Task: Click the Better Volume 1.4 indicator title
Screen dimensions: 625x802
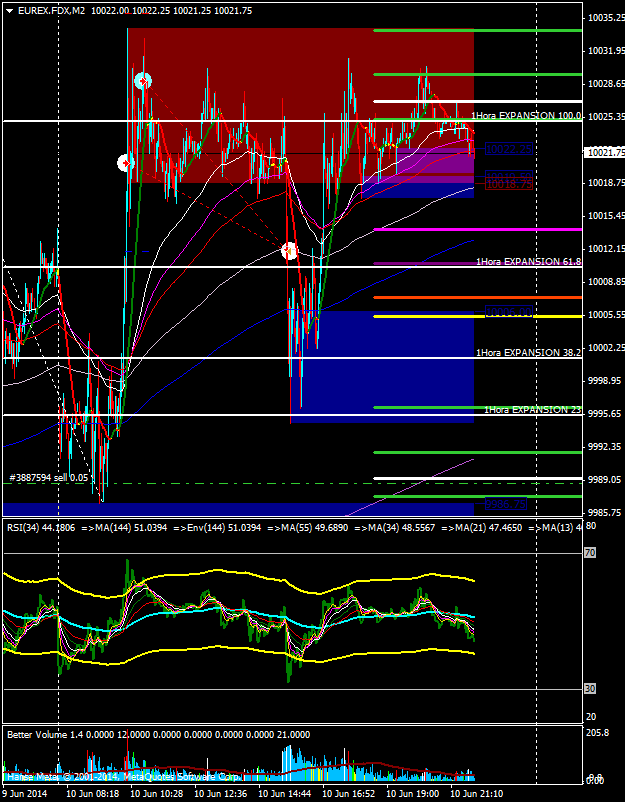Action: 50,734
